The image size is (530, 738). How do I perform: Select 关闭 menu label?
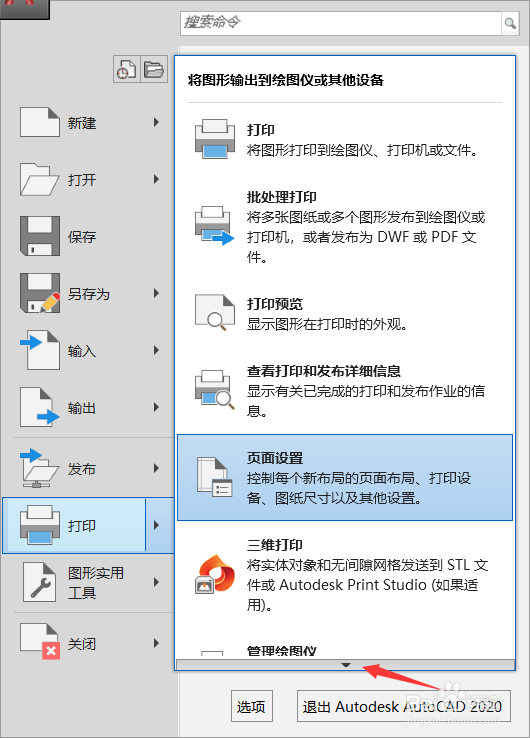[82, 644]
